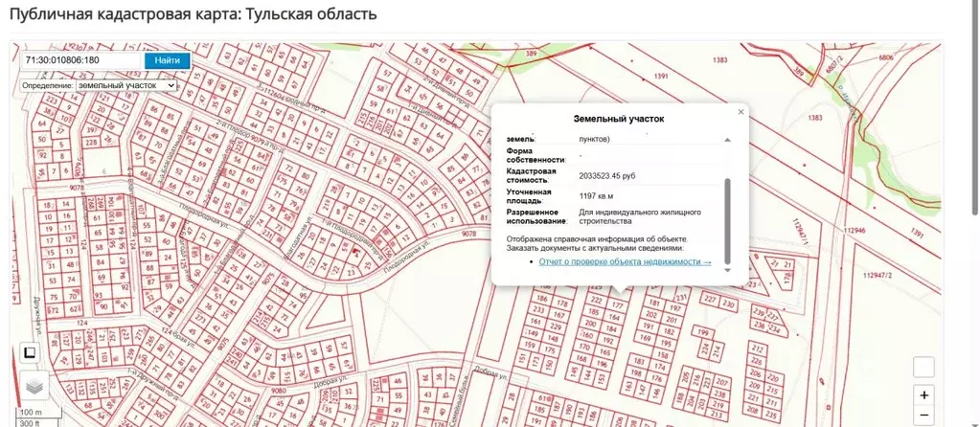Click the Форма собственности label
Image resolution: width=980 pixels, height=427 pixels.
point(536,155)
